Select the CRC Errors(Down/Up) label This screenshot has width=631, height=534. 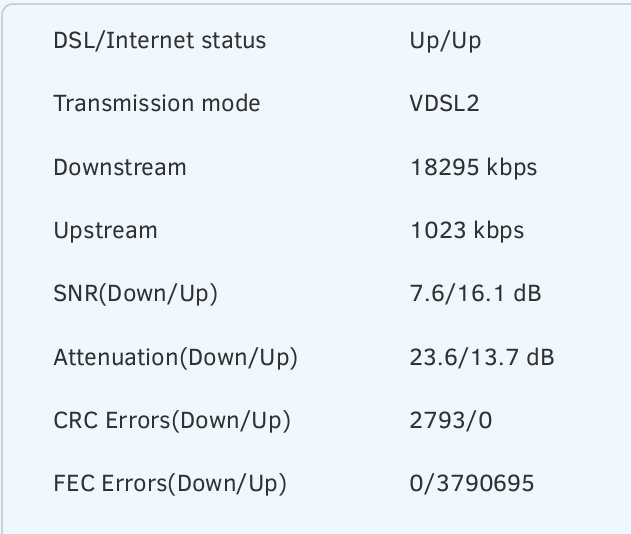(172, 421)
